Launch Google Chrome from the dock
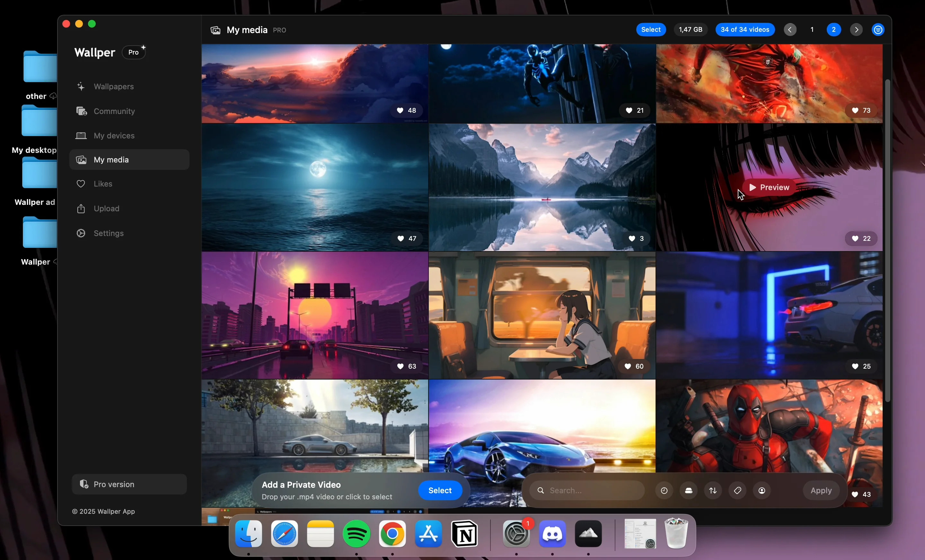This screenshot has width=925, height=560. pyautogui.click(x=392, y=534)
